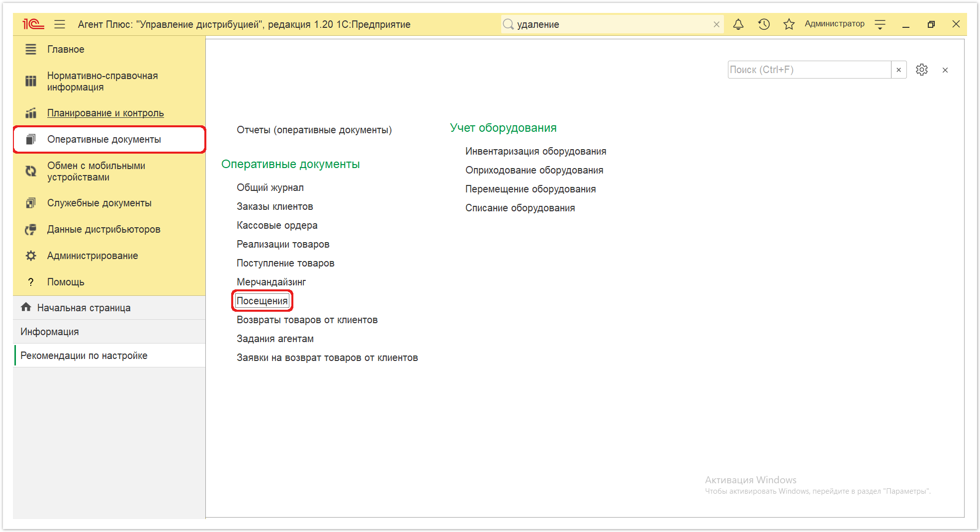
Task: Click the title bar search input 'удаление'
Action: 613,24
